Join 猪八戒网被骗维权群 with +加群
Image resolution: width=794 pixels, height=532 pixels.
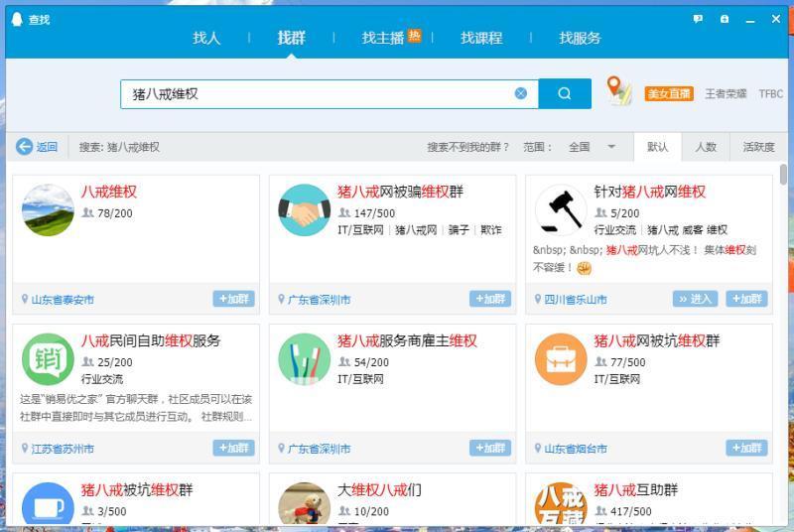click(490, 299)
